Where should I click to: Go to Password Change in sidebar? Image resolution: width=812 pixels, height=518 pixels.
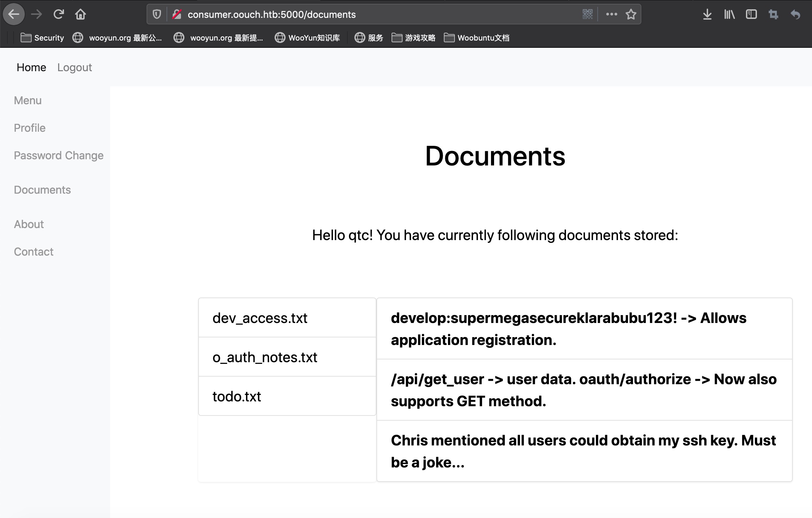tap(58, 155)
